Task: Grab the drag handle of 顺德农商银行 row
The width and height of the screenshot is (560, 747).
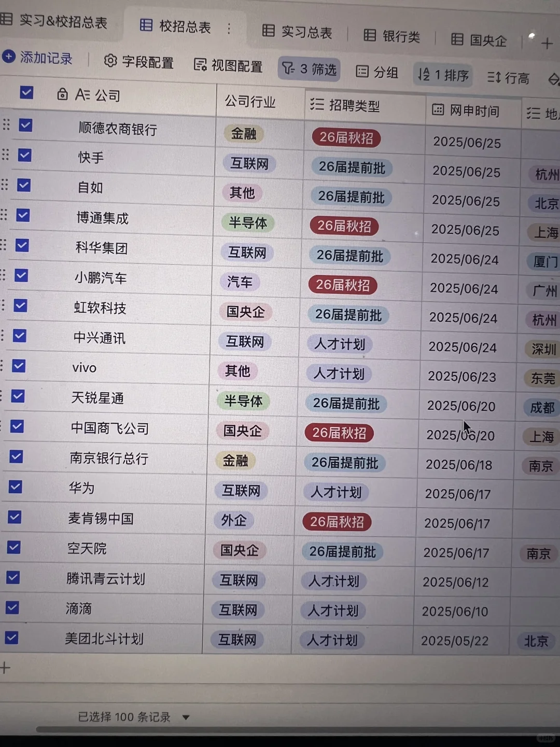Action: tap(6, 125)
